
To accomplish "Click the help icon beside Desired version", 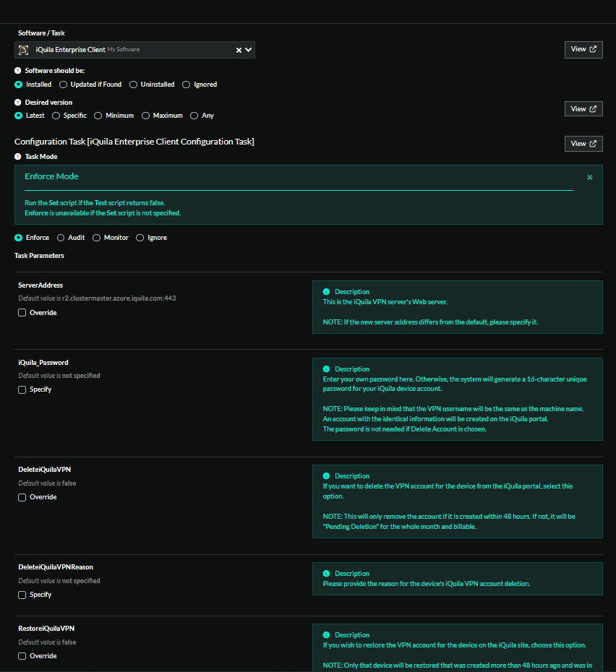I will tap(18, 103).
